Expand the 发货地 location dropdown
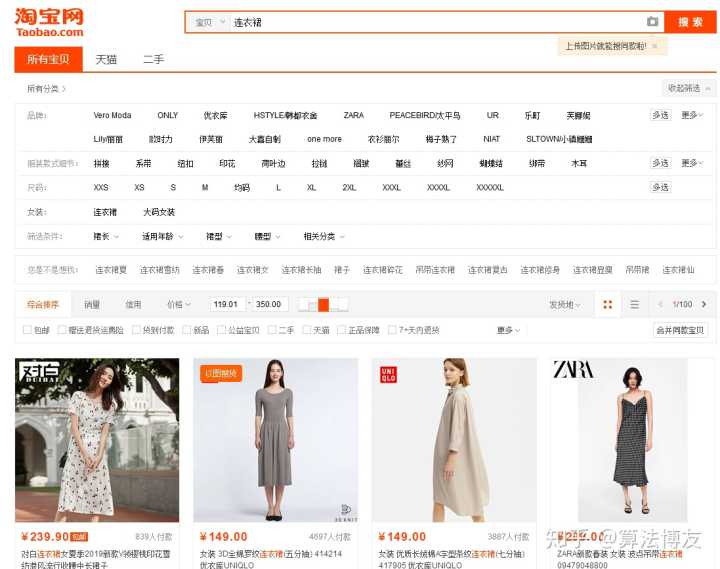This screenshot has height=569, width=720. pos(564,304)
